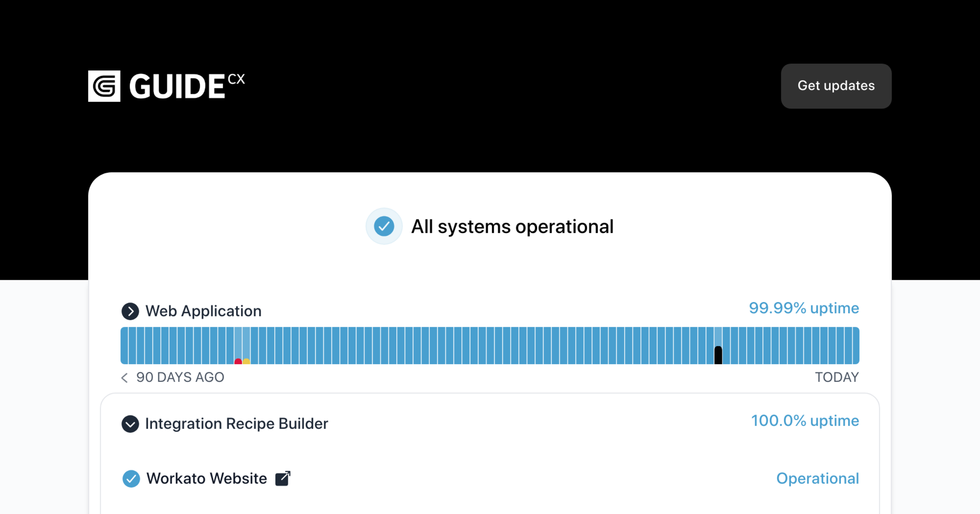980x514 pixels.
Task: Open the Workato Website external link icon
Action: (283, 479)
